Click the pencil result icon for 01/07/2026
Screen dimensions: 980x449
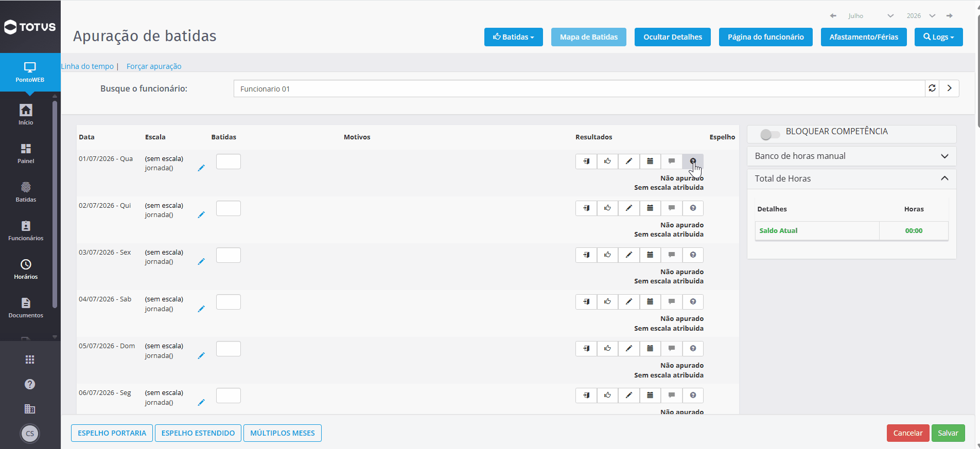(x=629, y=161)
